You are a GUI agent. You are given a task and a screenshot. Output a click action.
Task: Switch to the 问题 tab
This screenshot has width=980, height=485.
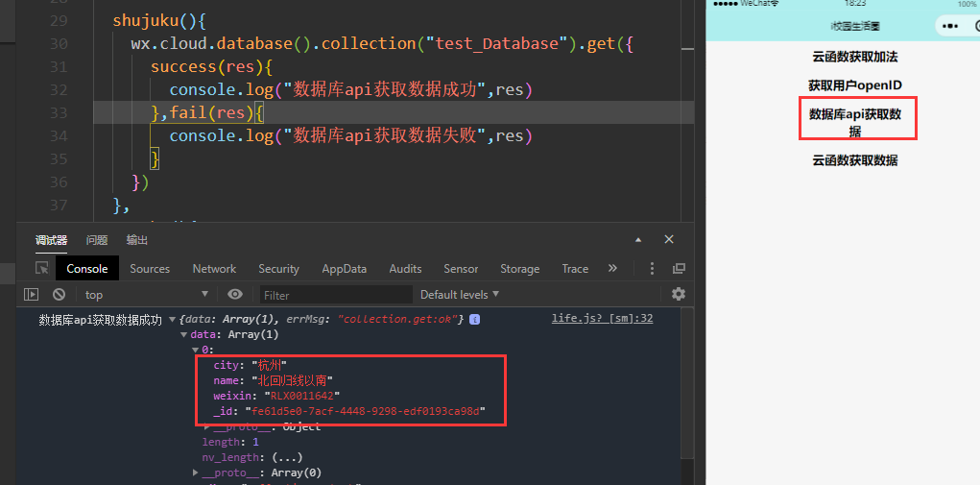click(97, 240)
